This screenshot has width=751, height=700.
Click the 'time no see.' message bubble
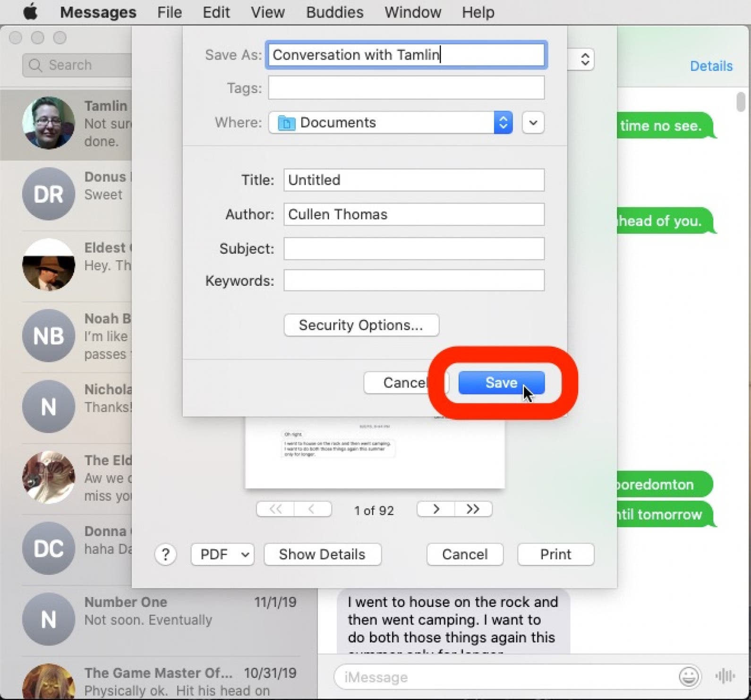[x=666, y=126]
